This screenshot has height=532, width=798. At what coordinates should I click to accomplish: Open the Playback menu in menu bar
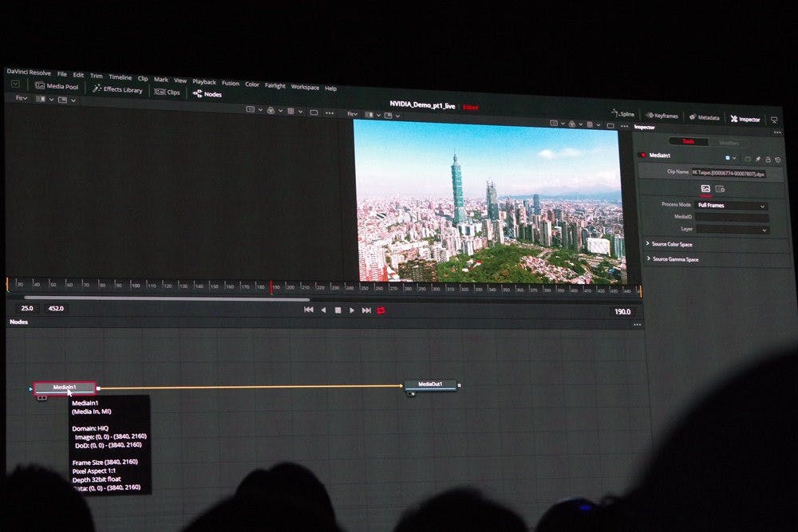click(203, 81)
